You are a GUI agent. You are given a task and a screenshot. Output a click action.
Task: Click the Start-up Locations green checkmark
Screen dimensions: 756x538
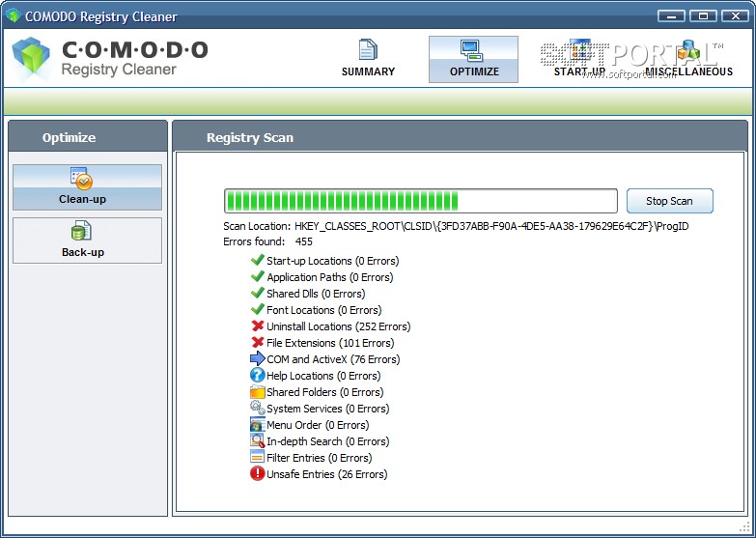258,260
